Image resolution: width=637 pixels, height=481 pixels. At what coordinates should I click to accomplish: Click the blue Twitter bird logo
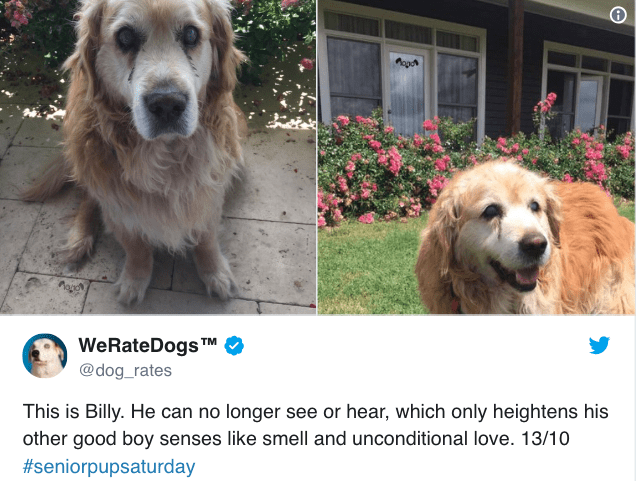click(599, 345)
